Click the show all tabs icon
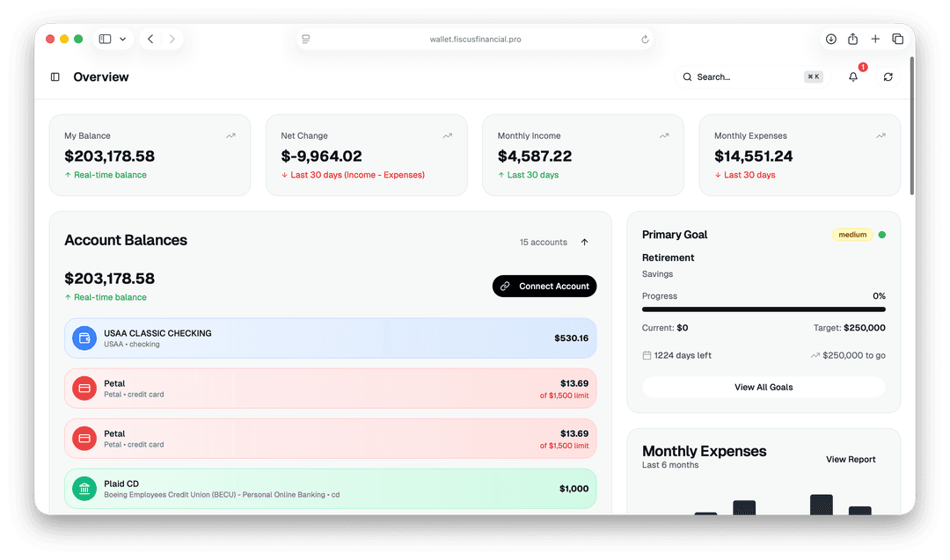Image resolution: width=950 pixels, height=560 pixels. tap(898, 39)
